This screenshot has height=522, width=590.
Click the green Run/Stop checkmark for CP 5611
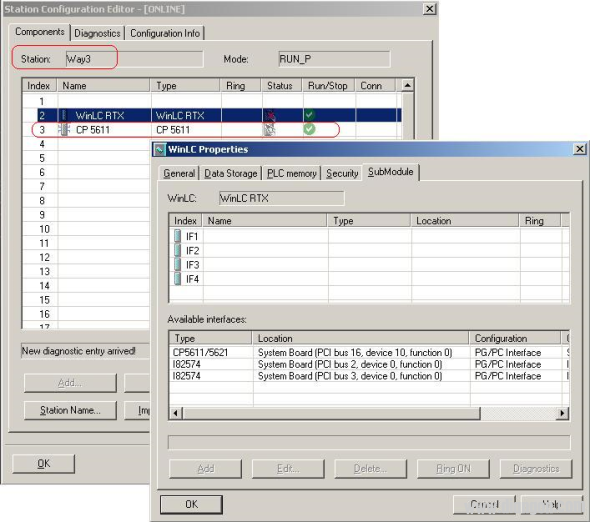(x=309, y=129)
